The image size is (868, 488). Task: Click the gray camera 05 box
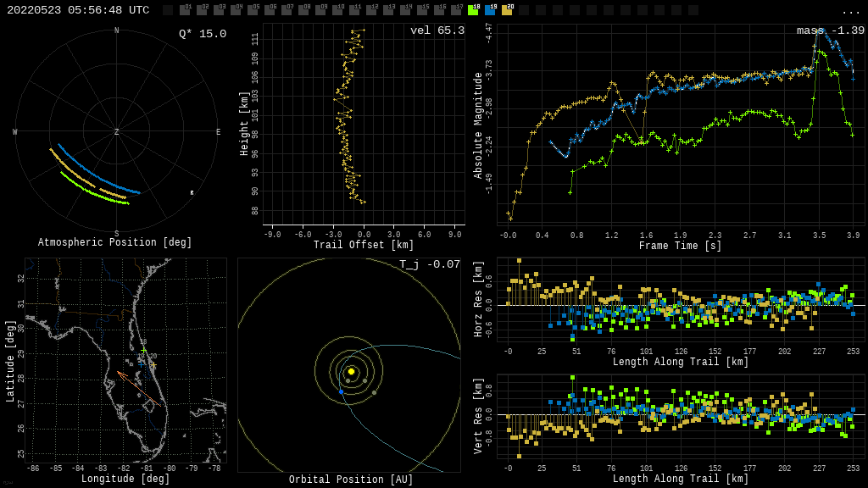253,10
